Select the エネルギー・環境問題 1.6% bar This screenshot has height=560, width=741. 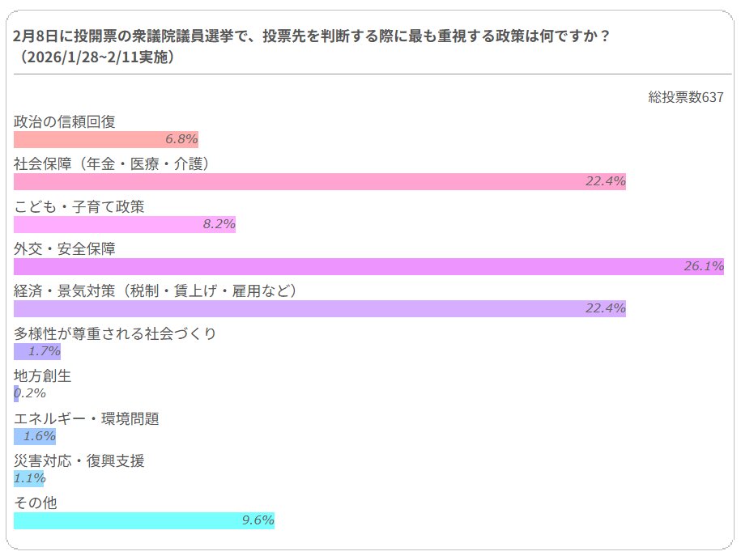pos(35,436)
